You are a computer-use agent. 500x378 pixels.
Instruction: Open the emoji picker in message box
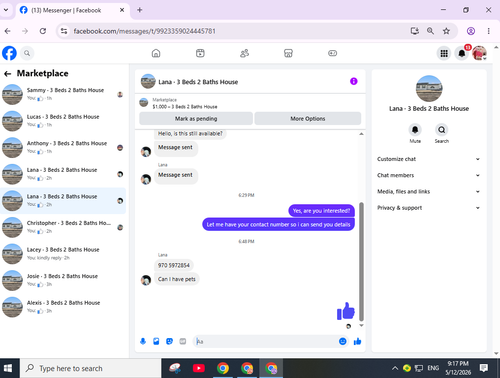click(x=342, y=341)
